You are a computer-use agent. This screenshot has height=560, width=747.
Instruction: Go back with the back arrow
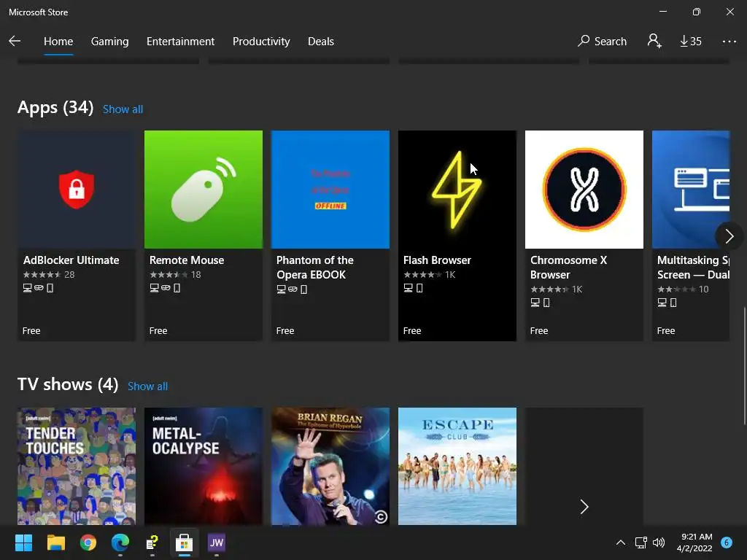[15, 41]
